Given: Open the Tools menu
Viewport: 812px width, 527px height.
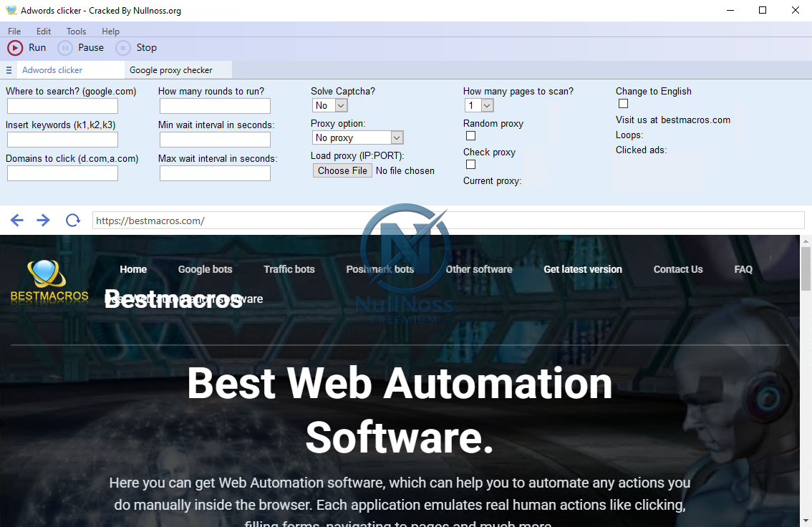Looking at the screenshot, I should (x=76, y=31).
